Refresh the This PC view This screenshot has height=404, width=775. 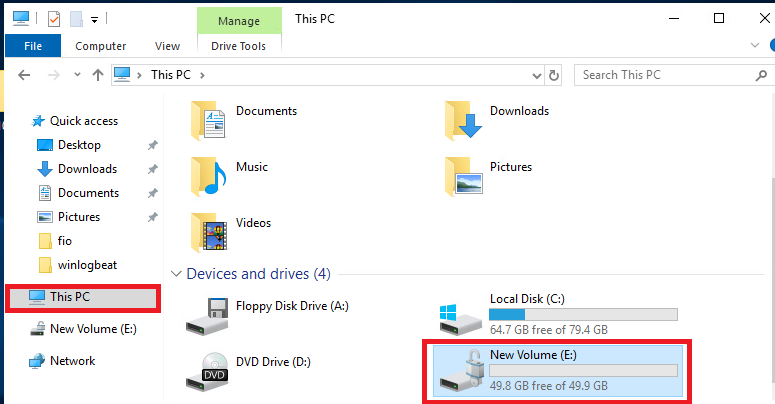[x=554, y=76]
